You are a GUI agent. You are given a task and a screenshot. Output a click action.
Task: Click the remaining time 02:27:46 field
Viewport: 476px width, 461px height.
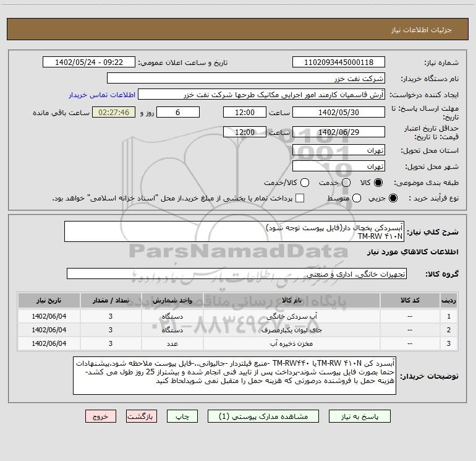point(114,112)
